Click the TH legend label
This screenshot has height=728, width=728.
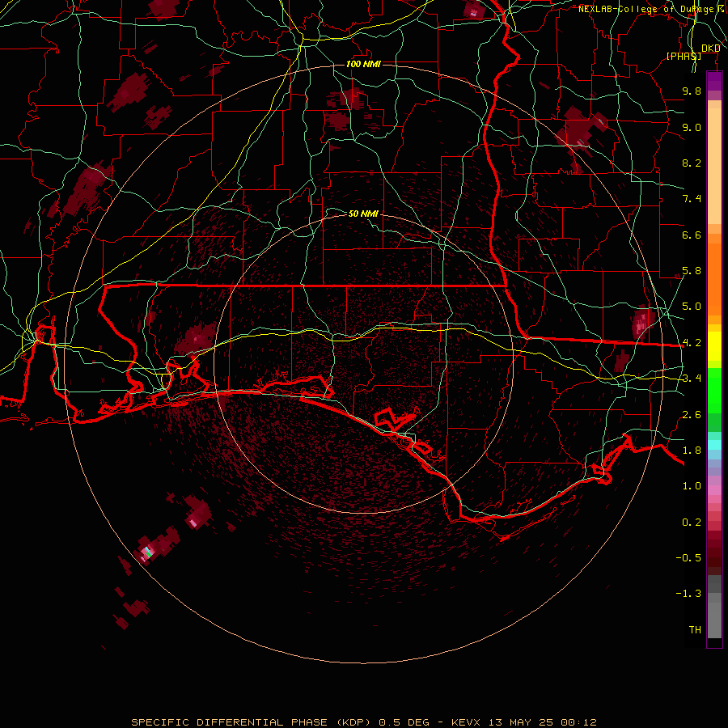pos(695,629)
